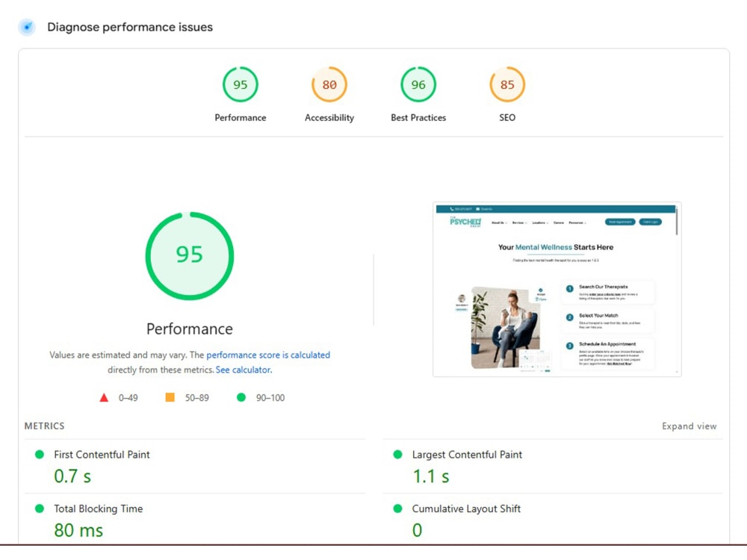Click the red triangle 0–49 legend icon

[x=104, y=398]
